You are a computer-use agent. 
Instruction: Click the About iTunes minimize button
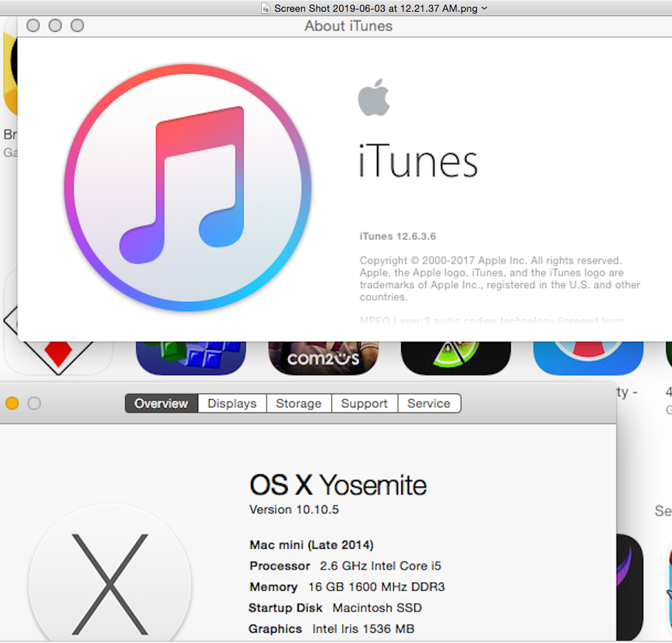55,26
